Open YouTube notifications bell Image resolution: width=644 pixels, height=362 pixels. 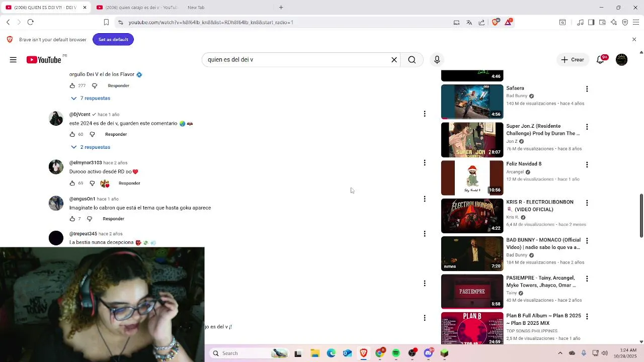click(601, 60)
